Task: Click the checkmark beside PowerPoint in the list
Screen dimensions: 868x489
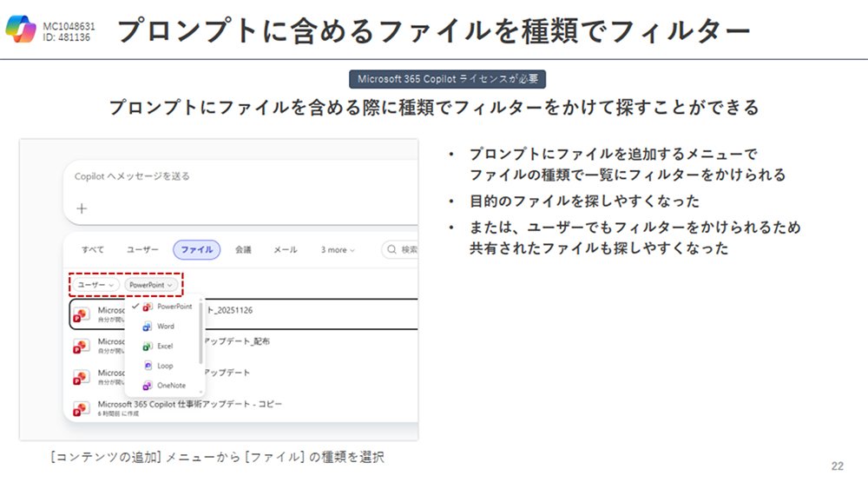Action: click(135, 306)
